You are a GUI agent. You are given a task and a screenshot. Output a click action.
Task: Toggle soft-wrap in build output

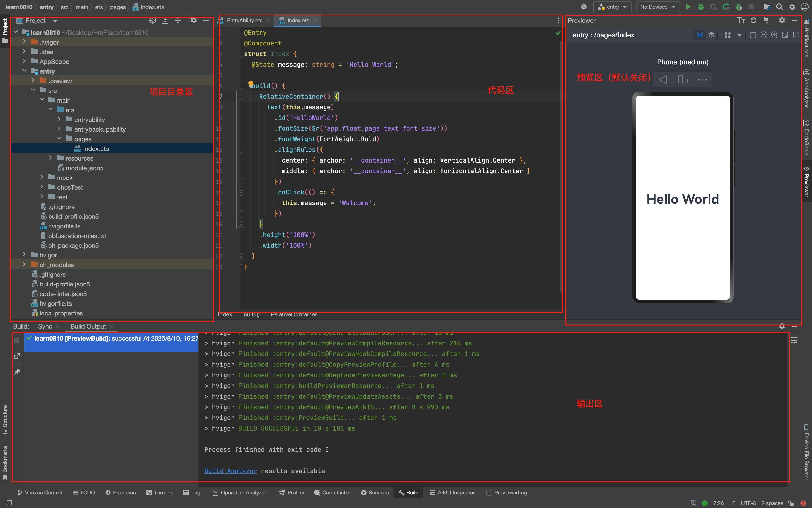(x=794, y=341)
